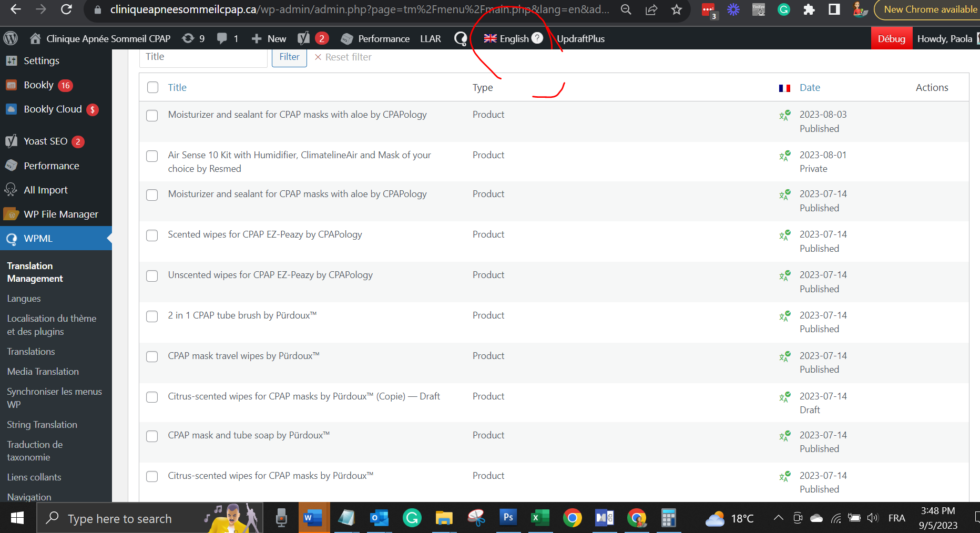Bookmark this page with the star icon
Image resolution: width=980 pixels, height=533 pixels.
point(677,9)
